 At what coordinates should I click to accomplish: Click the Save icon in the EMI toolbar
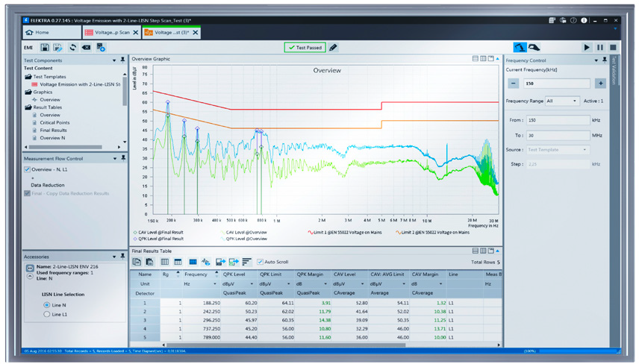pos(45,48)
